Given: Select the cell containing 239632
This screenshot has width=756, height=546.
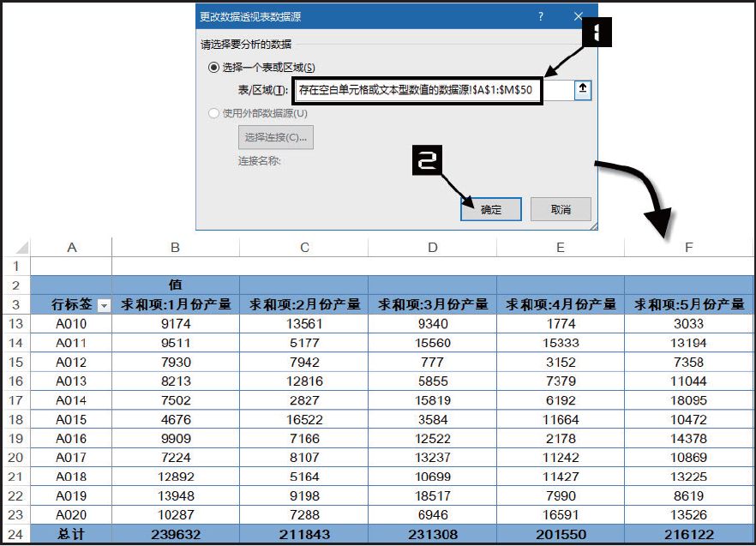Looking at the screenshot, I should point(174,535).
